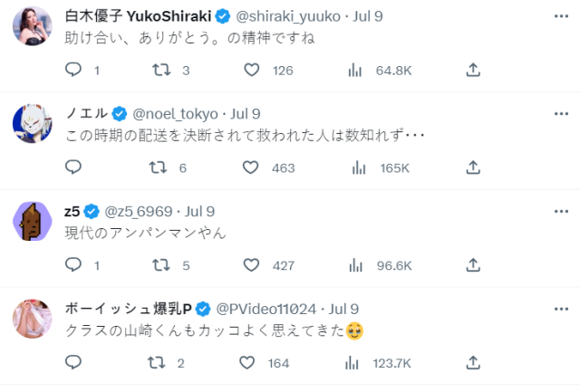The image size is (580, 392).
Task: Retweet the 白木優子 YukoShiraki post
Action: point(161,70)
